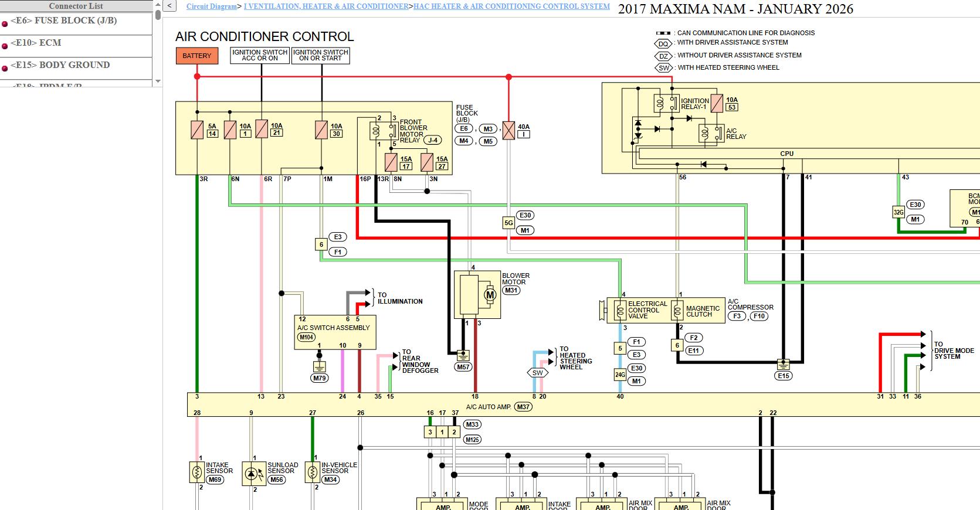This screenshot has width=980, height=510.
Task: Click the AIR CONDITIONER CONTROL diagram title
Action: (265, 36)
